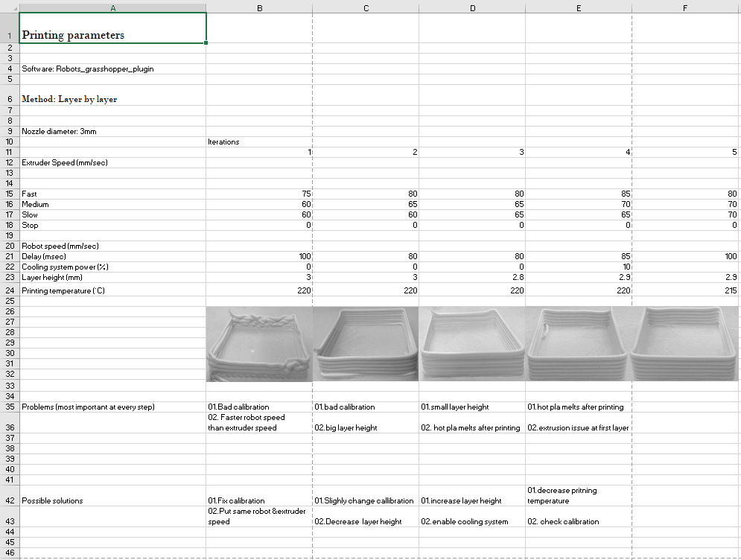This screenshot has width=741, height=560.
Task: Click iteration 5 print photo
Action: tap(685, 344)
